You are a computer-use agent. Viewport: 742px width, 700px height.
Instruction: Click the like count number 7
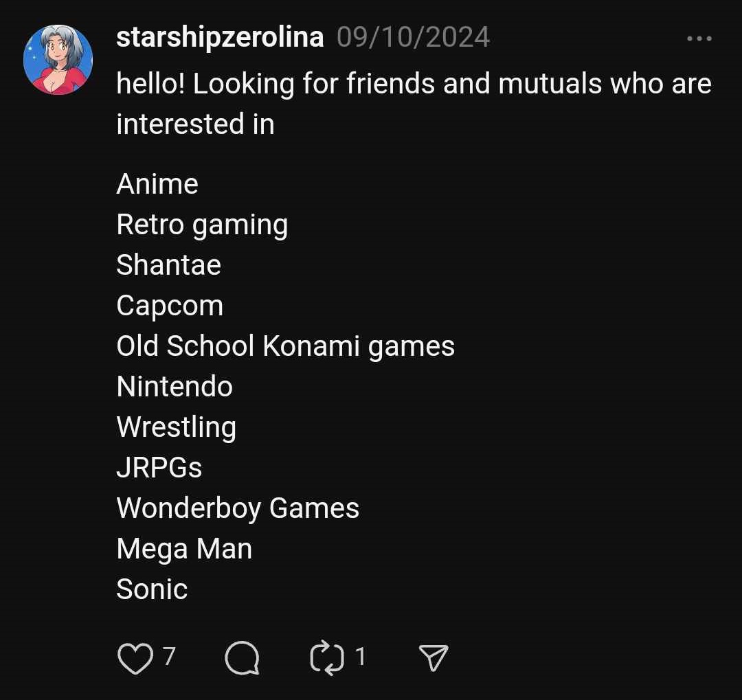[169, 657]
